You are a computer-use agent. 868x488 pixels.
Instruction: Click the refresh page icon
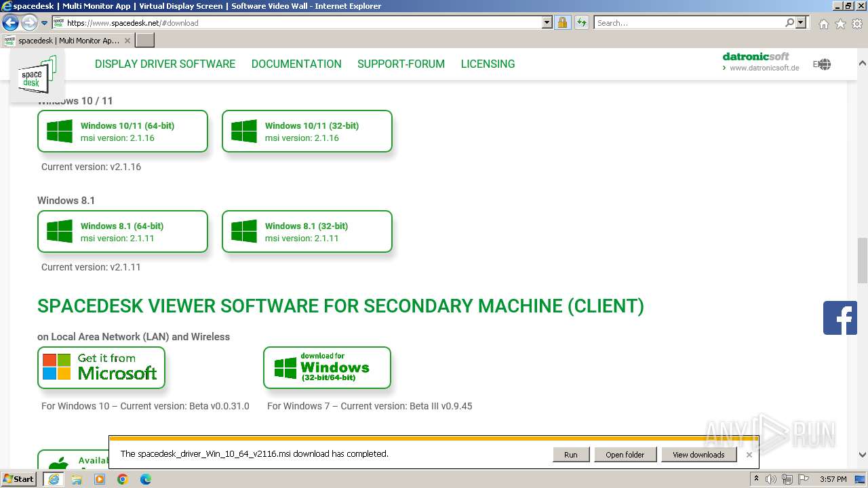[582, 22]
